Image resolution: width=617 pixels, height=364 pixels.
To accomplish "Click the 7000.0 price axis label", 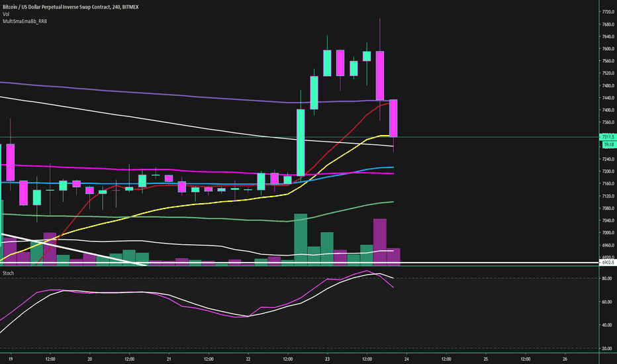I will [608, 233].
